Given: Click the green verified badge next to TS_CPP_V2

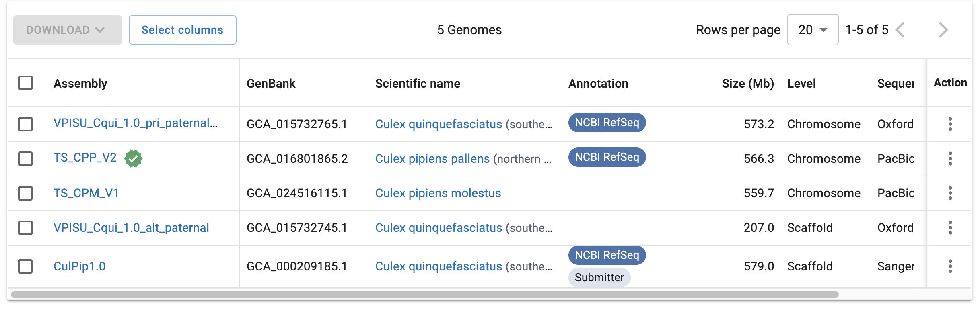Looking at the screenshot, I should 133,158.
